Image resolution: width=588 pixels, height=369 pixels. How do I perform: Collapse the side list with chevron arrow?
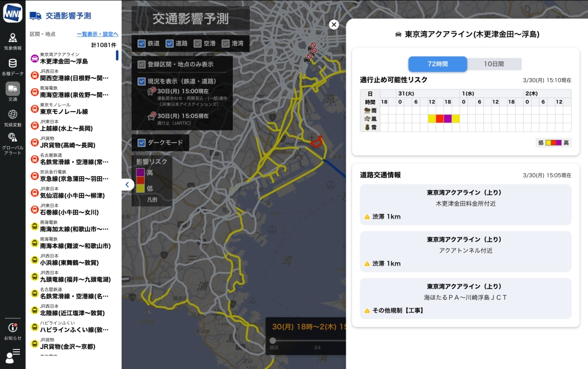coord(128,184)
